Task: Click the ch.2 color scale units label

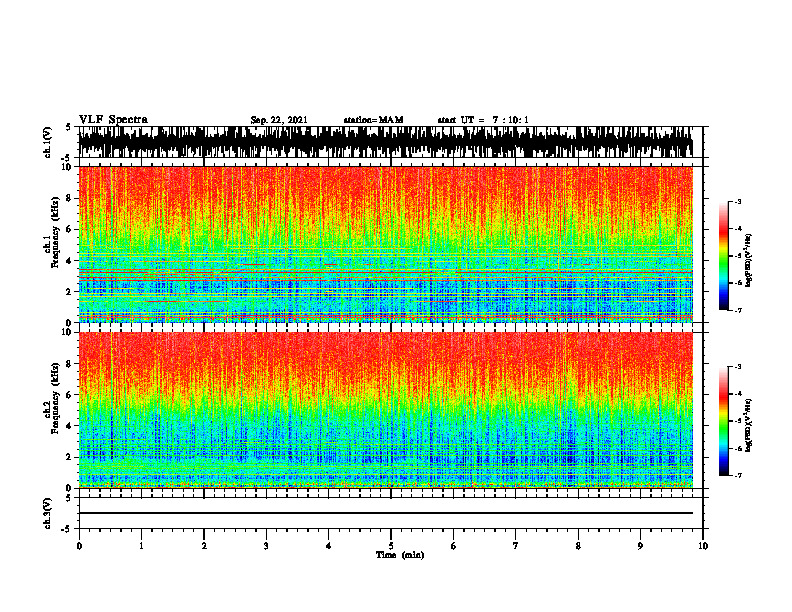Action: [749, 426]
